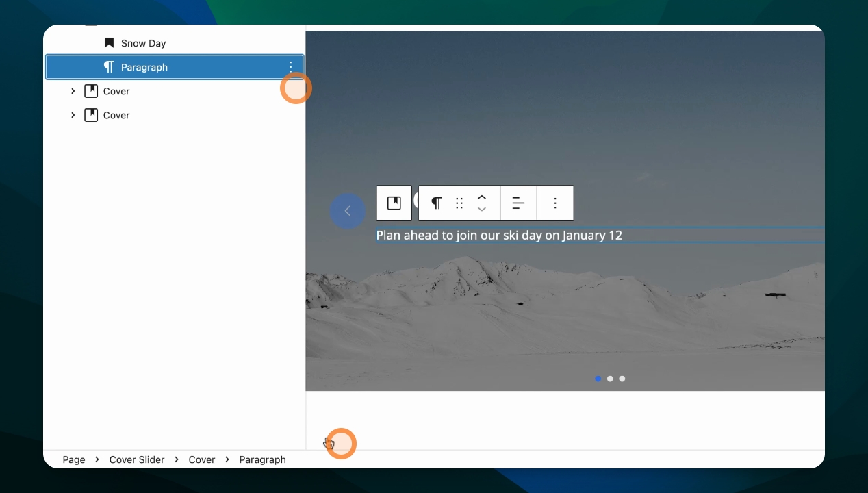
Task: Expand the first collapsed Cover block
Action: click(x=73, y=91)
